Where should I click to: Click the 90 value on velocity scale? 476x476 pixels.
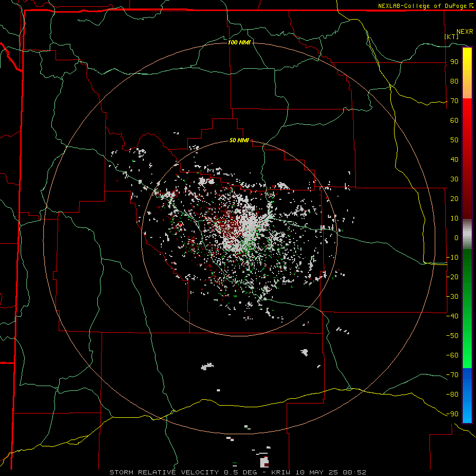[x=454, y=62]
